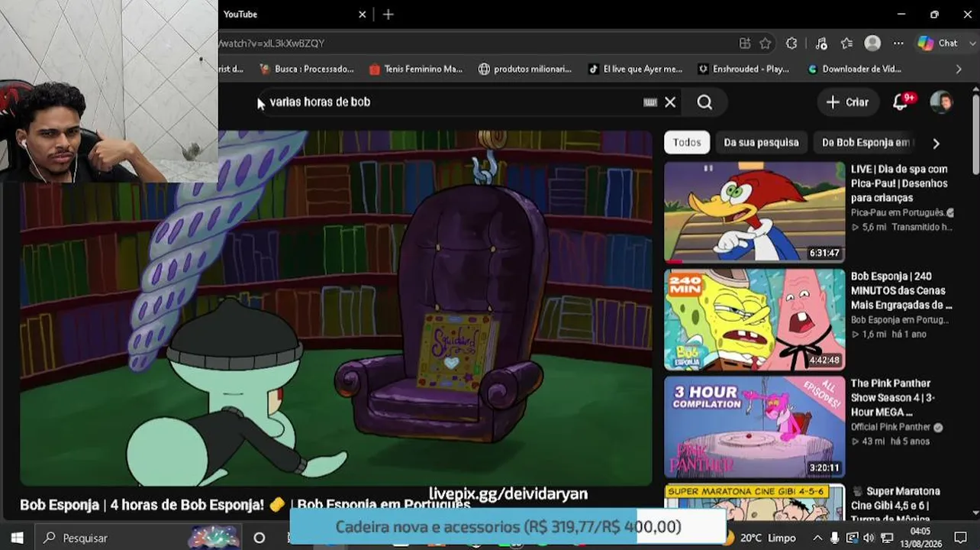The width and height of the screenshot is (980, 550).
Task: Add this page to favorites with star icon
Action: 766,44
